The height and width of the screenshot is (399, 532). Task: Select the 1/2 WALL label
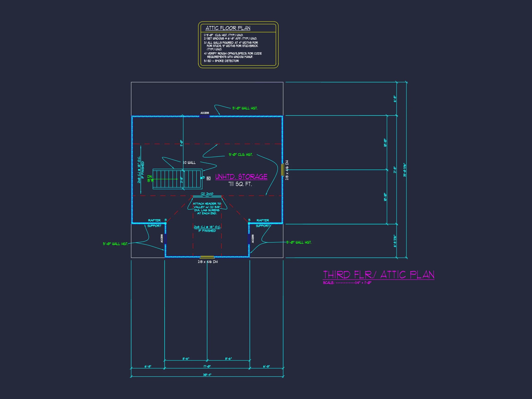(189, 163)
